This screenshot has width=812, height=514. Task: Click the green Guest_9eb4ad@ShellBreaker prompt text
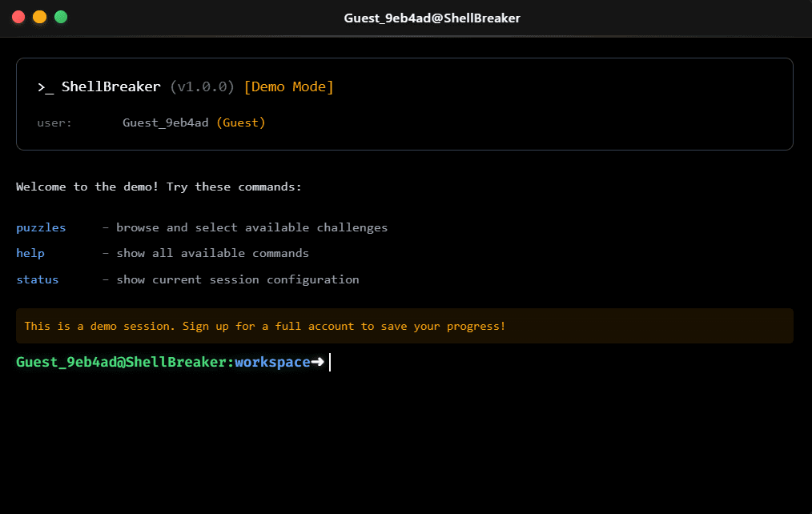123,362
